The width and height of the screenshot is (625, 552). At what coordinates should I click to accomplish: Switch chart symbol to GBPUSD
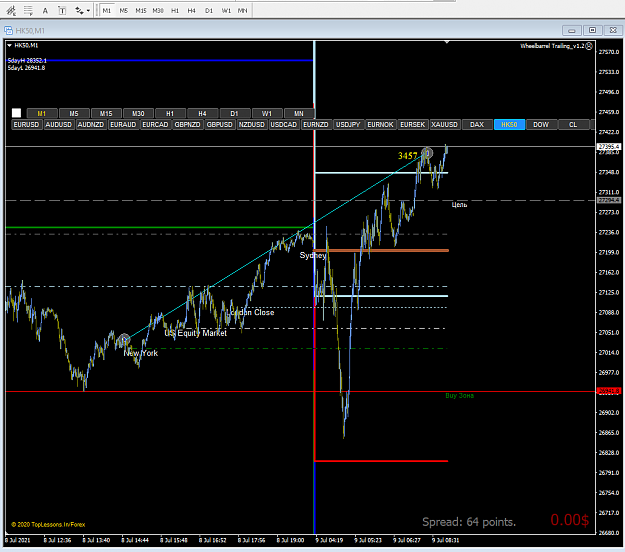[x=220, y=125]
